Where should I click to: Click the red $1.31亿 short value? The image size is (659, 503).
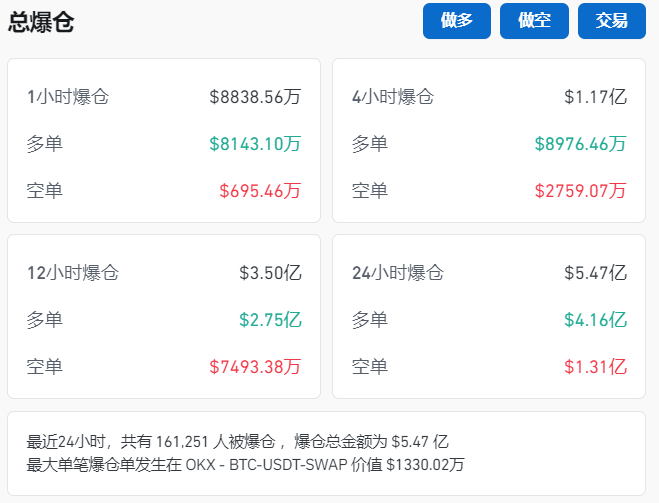click(595, 367)
